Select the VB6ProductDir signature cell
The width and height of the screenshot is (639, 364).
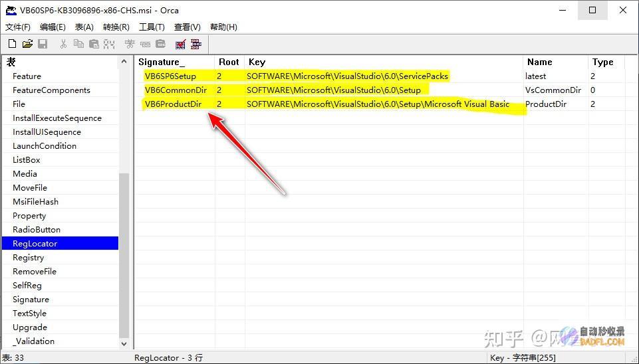[173, 104]
